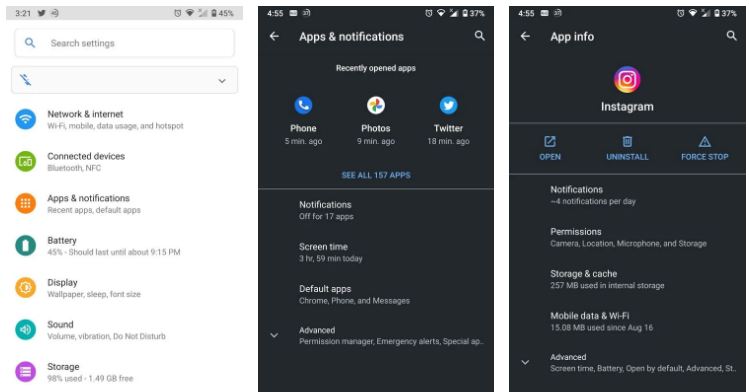Open Mobile data & Wi-Fi entry
Image resolution: width=749 pixels, height=392 pixels.
click(x=627, y=321)
